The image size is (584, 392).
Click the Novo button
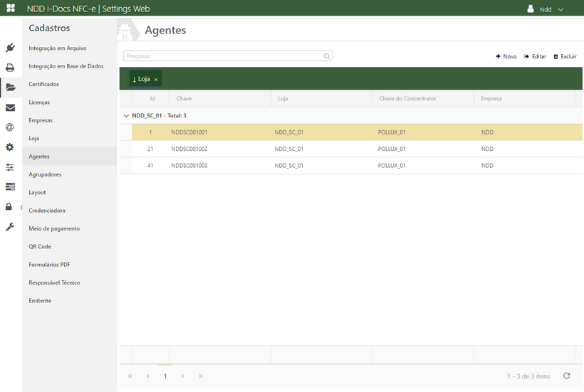pyautogui.click(x=506, y=56)
